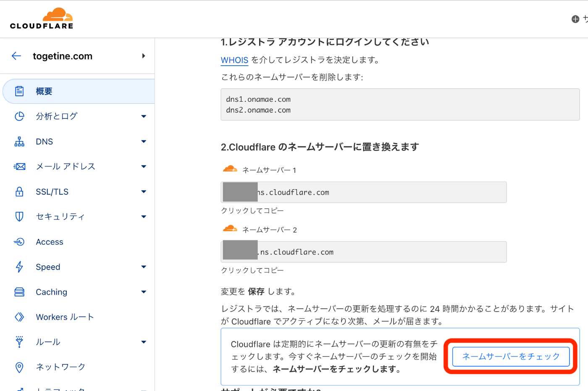Viewport: 588px width, 391px height.
Task: Click the 分析とログ pie chart icon
Action: coord(19,116)
